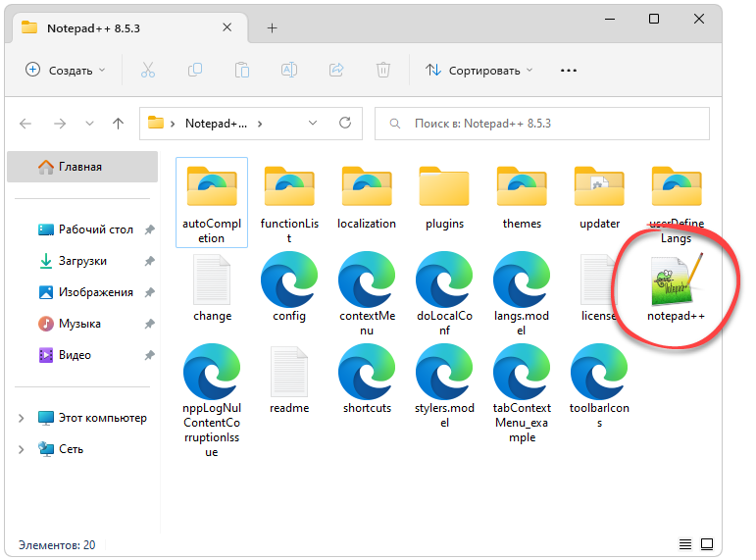Image resolution: width=756 pixels, height=560 pixels.
Task: Click the Cut scissors icon in toolbar
Action: tap(148, 70)
